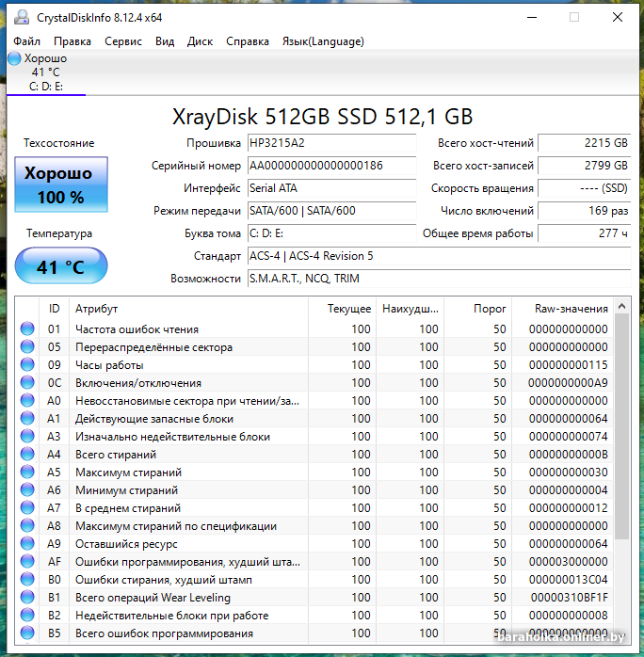The width and height of the screenshot is (644, 657).
Task: Click the power-on count 169 раз
Action: [585, 211]
